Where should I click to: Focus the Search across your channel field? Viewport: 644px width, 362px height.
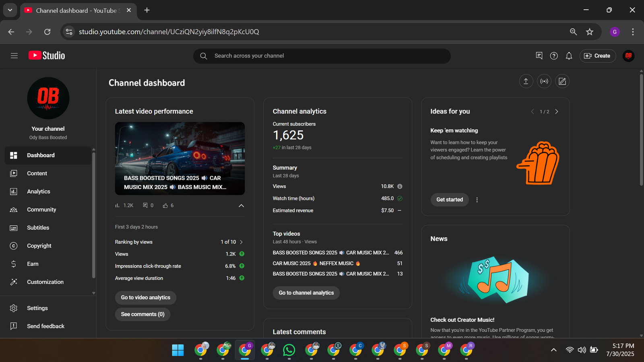coord(322,56)
